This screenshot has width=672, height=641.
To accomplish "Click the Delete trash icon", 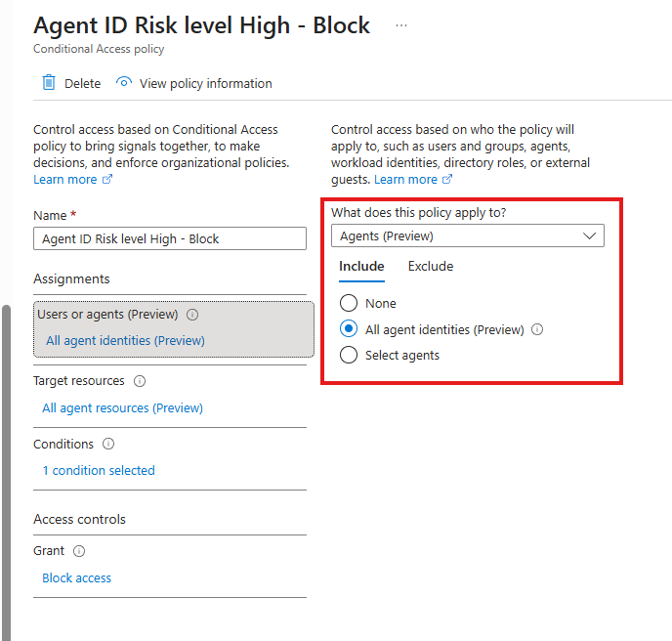I will 49,83.
